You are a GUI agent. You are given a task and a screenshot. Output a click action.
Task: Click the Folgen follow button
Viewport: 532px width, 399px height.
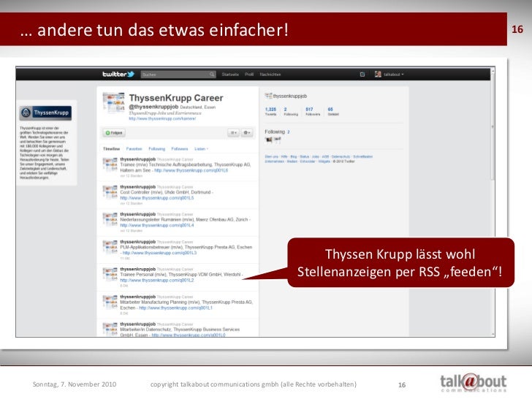coord(114,133)
